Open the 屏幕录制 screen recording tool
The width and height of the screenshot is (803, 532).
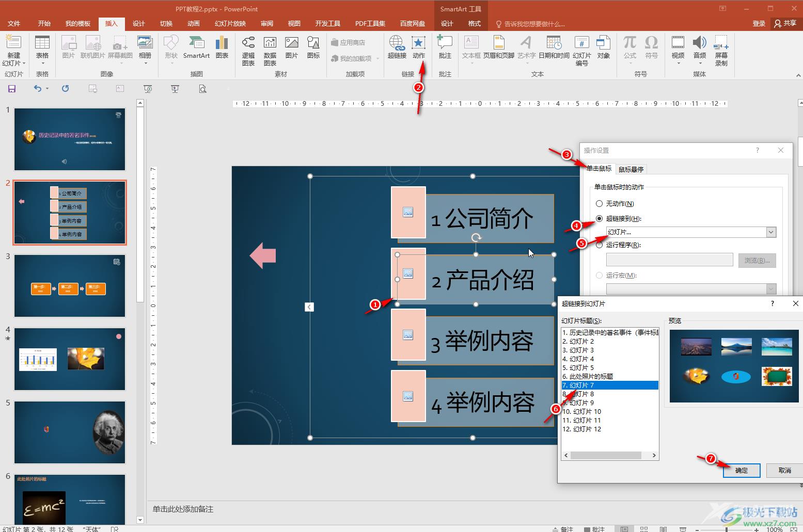tap(721, 51)
